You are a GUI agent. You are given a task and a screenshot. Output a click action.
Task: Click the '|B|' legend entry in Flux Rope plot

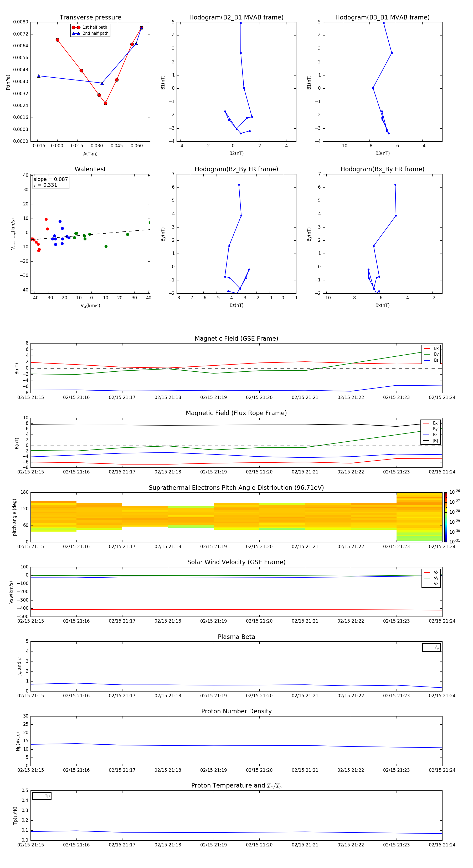[x=431, y=441]
